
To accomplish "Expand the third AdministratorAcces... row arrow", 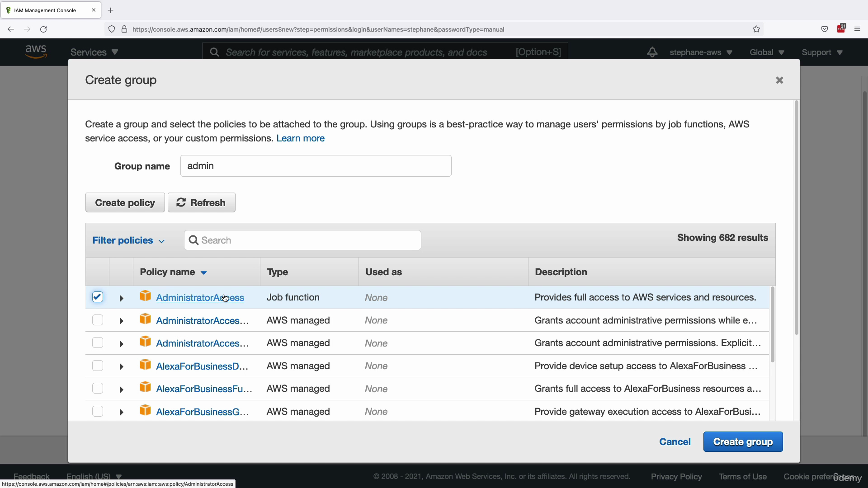I will click(121, 344).
